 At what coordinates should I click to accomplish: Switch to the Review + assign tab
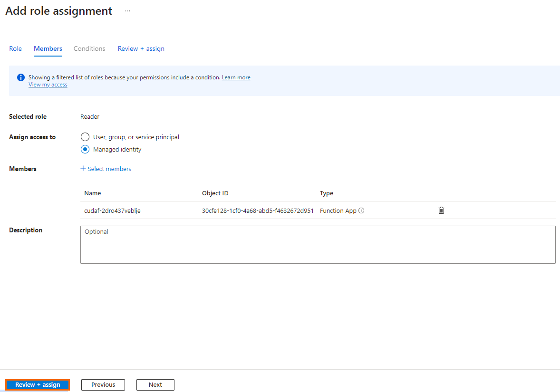(141, 48)
